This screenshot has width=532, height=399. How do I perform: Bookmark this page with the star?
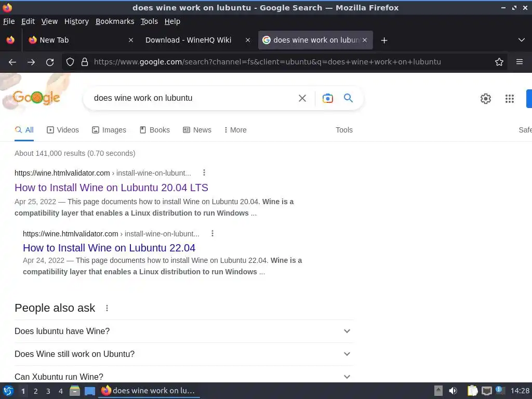click(499, 62)
